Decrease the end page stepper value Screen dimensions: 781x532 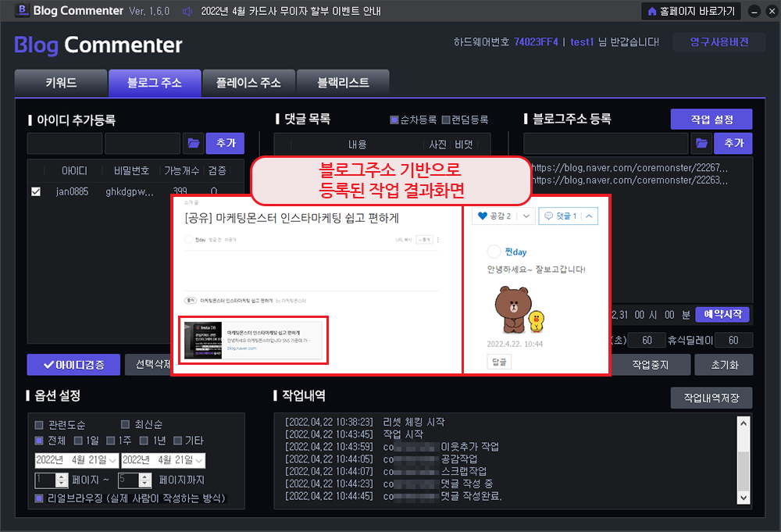145,484
